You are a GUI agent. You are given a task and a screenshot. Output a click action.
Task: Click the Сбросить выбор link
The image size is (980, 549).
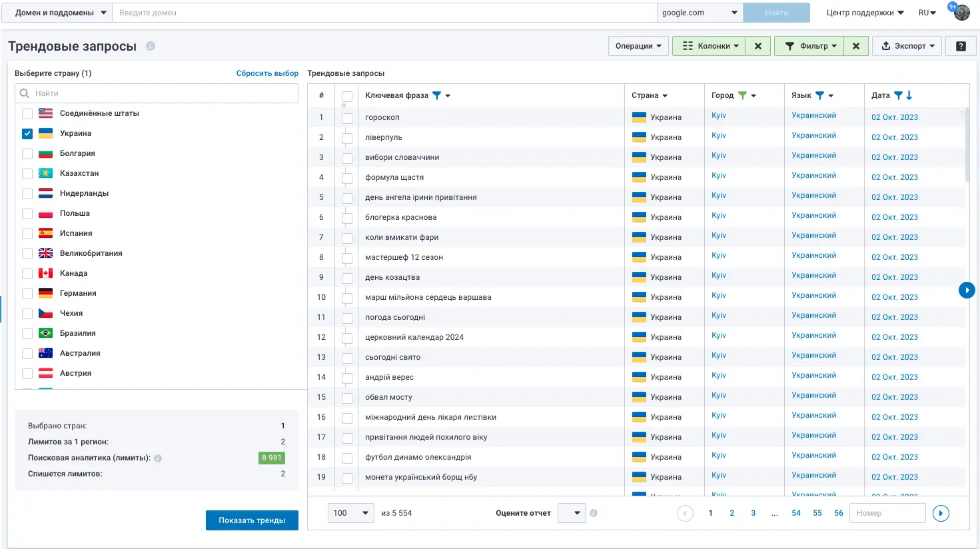pyautogui.click(x=267, y=73)
